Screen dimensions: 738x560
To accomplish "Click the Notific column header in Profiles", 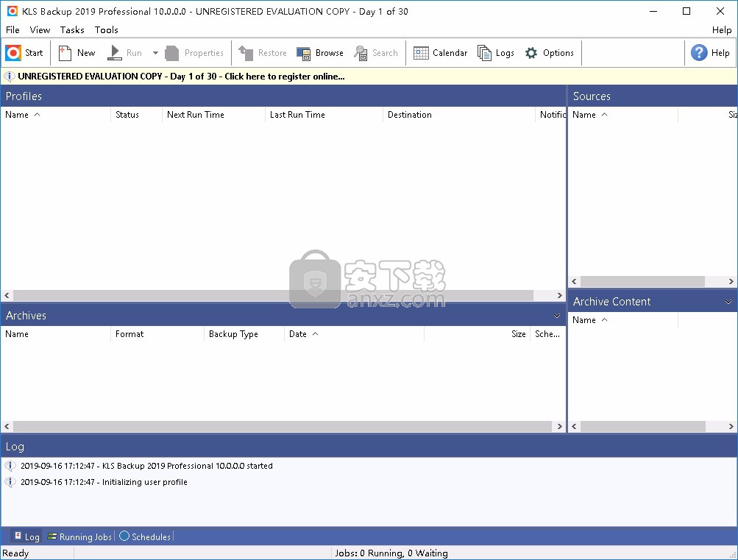I will click(x=550, y=114).
